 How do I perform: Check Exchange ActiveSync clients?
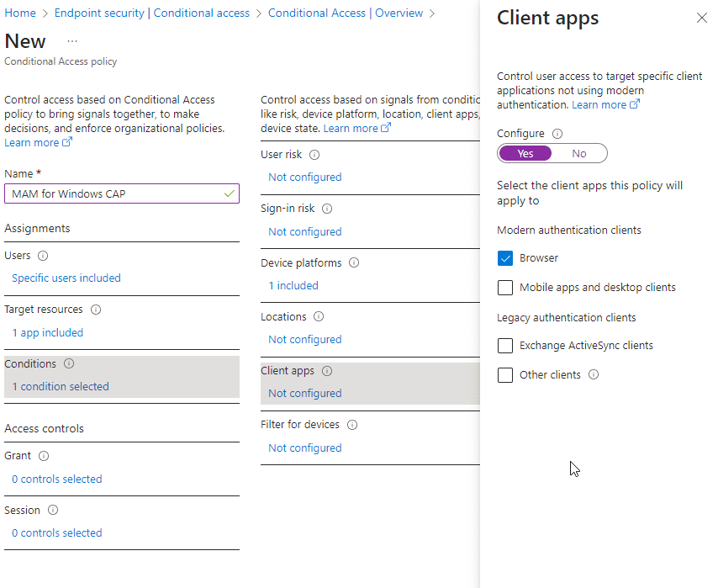click(x=505, y=345)
